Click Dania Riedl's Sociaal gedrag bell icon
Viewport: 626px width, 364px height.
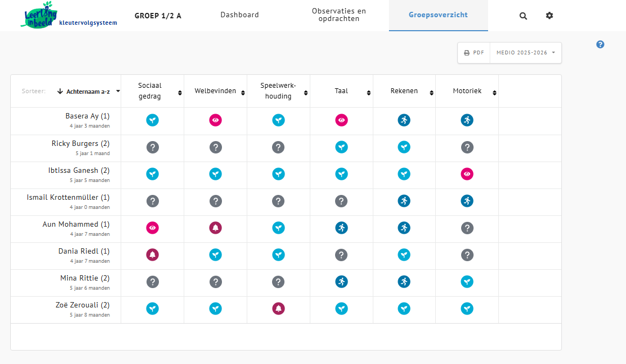tap(152, 255)
